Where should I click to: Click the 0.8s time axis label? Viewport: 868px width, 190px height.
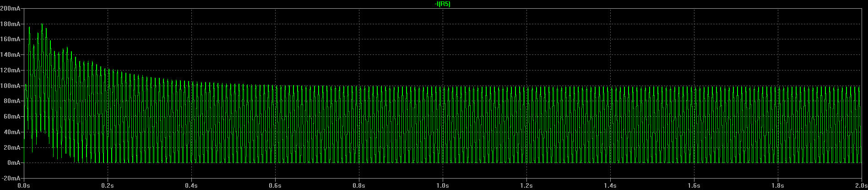359,186
